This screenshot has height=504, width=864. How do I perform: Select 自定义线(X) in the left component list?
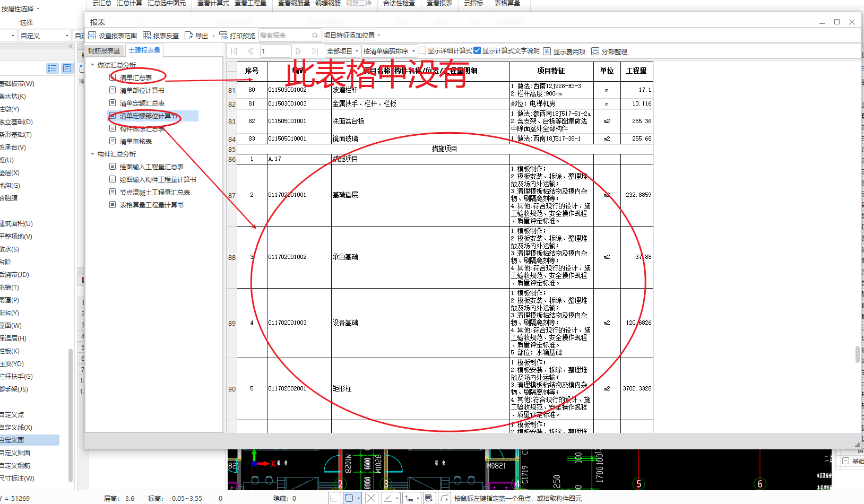point(16,427)
